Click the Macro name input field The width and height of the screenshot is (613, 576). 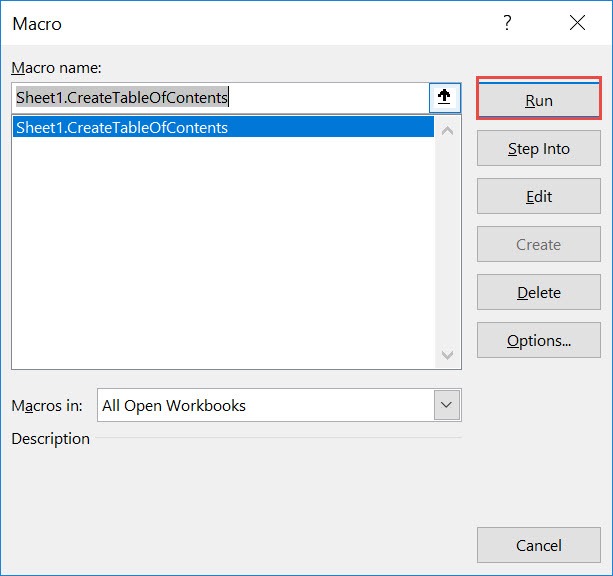pos(220,98)
